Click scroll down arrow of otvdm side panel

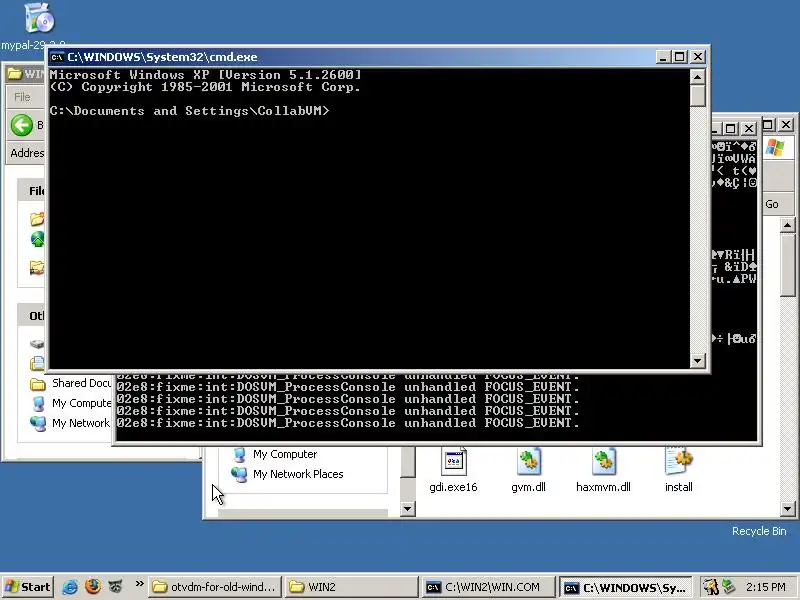408,508
